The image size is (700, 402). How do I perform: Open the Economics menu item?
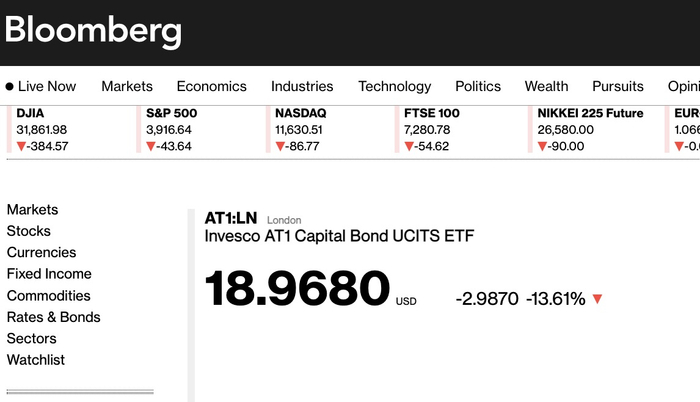click(211, 87)
